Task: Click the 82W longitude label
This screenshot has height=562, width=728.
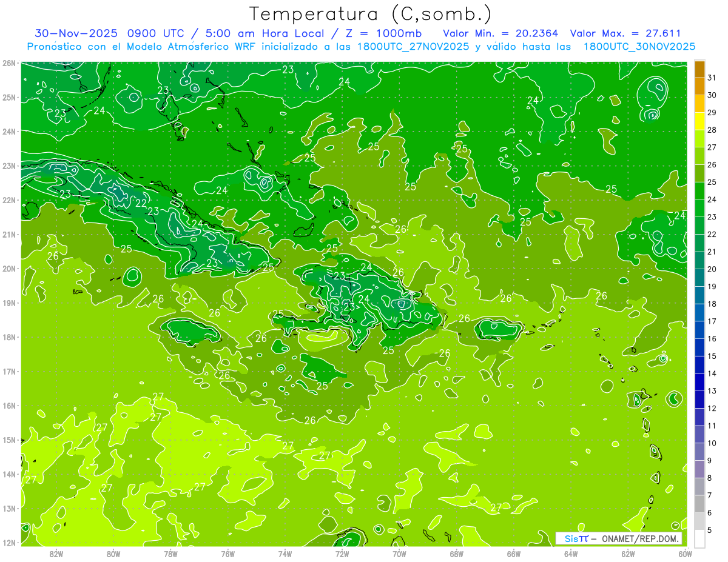Action: coord(56,554)
